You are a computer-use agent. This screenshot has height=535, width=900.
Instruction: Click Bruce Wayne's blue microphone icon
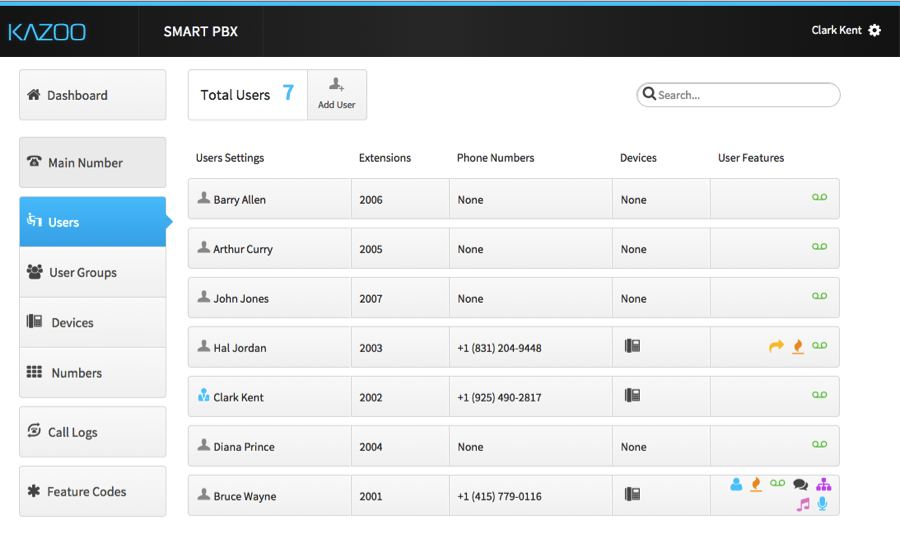(x=823, y=503)
